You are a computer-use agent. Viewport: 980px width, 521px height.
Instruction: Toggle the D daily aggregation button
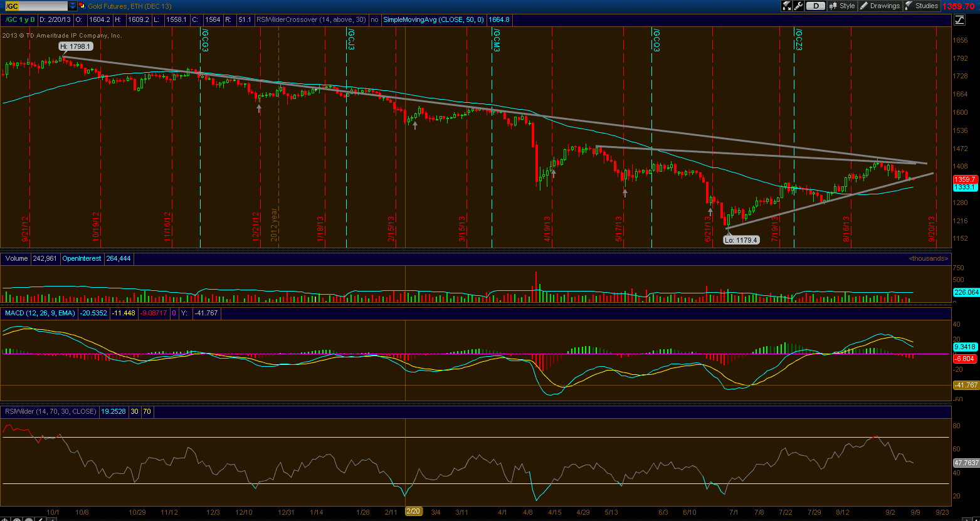click(x=814, y=6)
